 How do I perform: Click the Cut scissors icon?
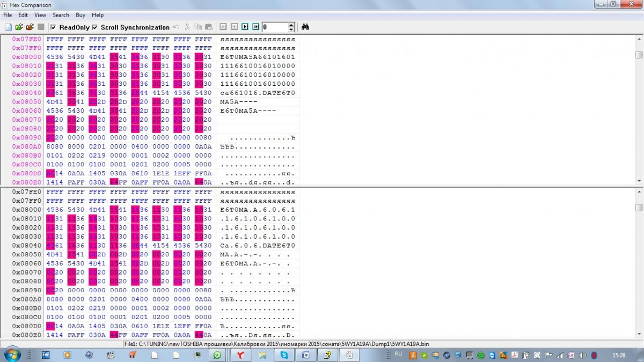[x=187, y=27]
